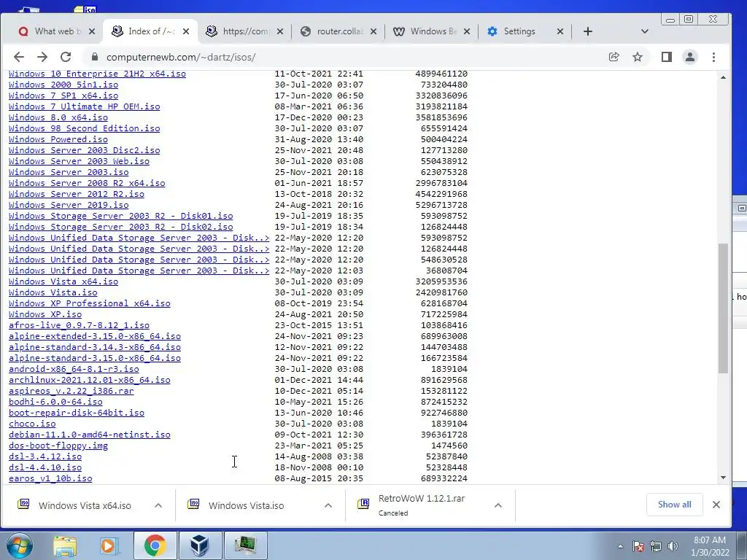Go forward one page in Chrome
This screenshot has width=747, height=560.
[x=42, y=57]
